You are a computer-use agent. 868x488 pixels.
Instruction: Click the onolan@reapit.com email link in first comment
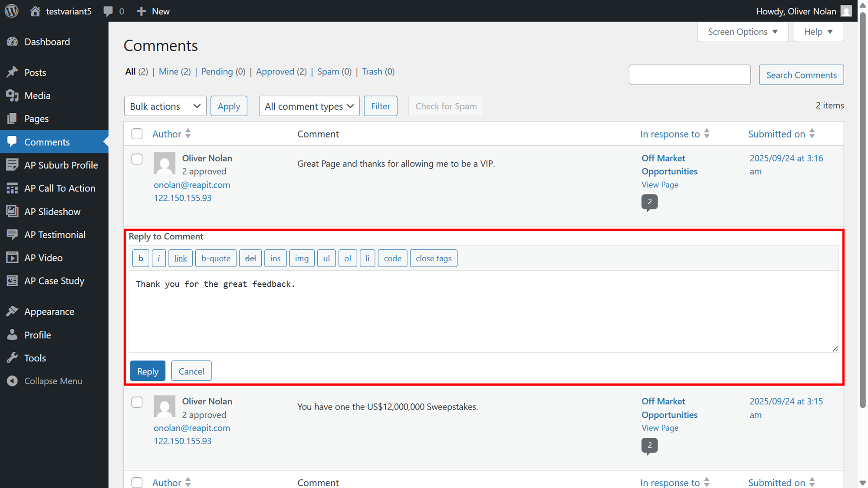tap(192, 185)
